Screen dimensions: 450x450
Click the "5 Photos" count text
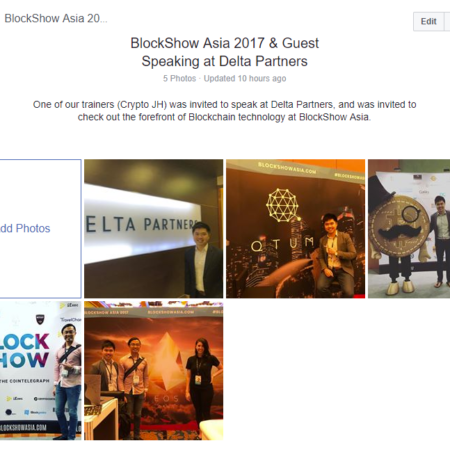pos(179,79)
